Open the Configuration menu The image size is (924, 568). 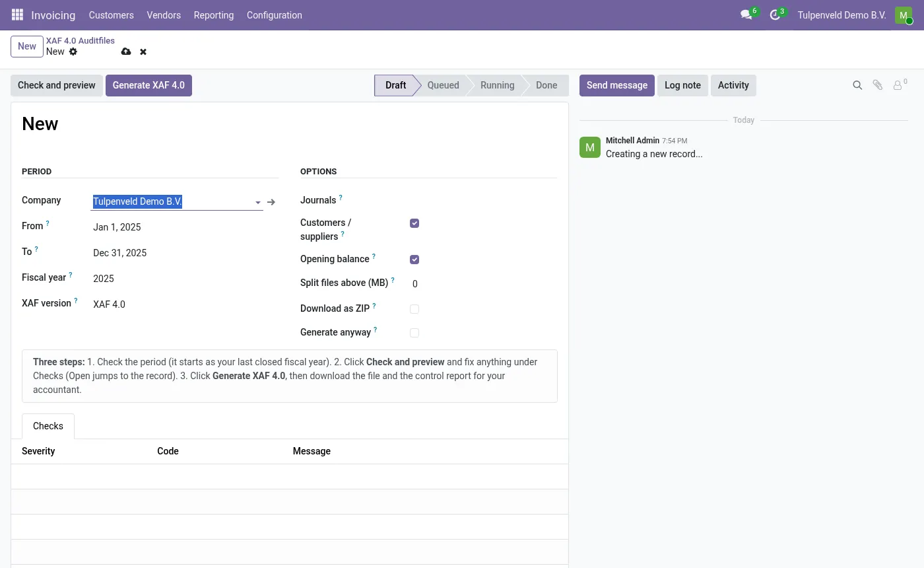click(275, 15)
